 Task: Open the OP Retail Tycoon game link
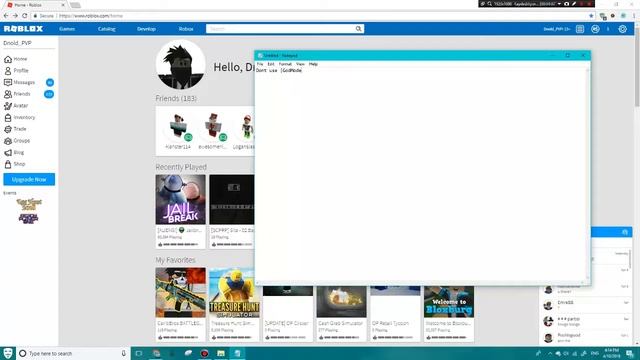[390, 323]
